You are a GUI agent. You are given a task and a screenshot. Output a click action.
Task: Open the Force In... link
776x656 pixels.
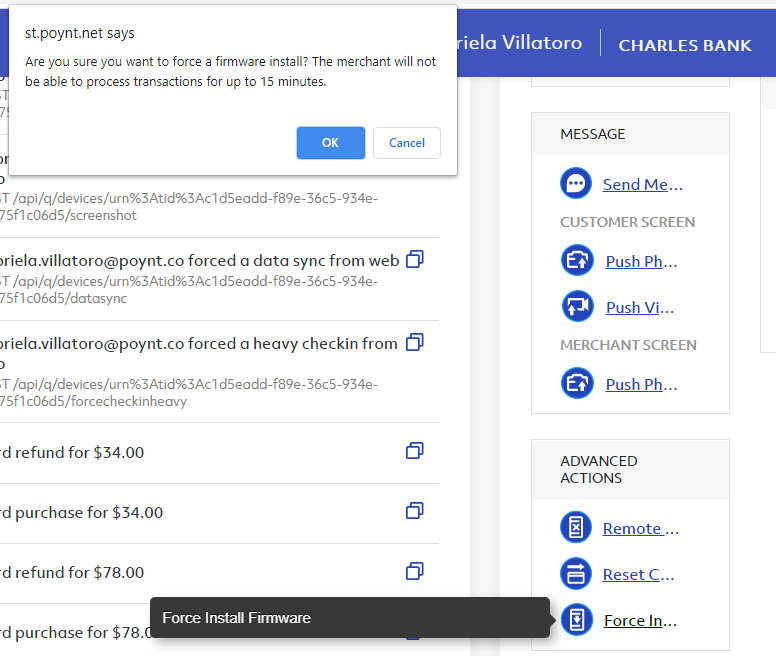640,620
